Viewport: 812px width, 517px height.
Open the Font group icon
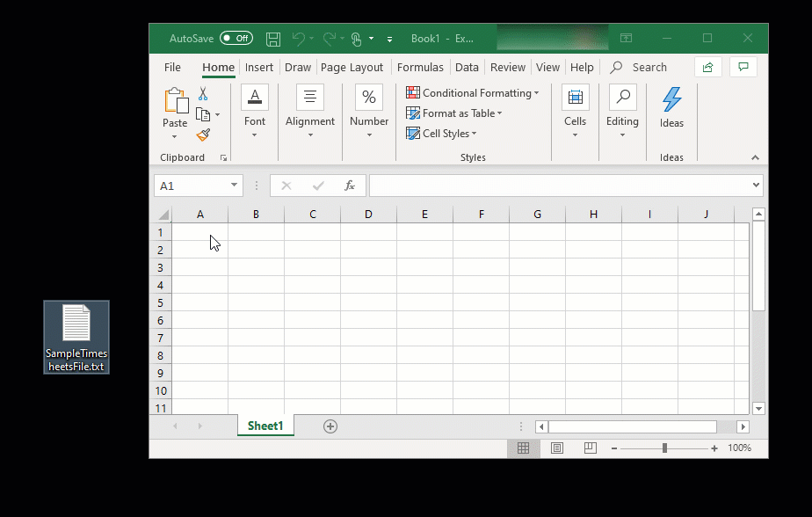pos(255,97)
